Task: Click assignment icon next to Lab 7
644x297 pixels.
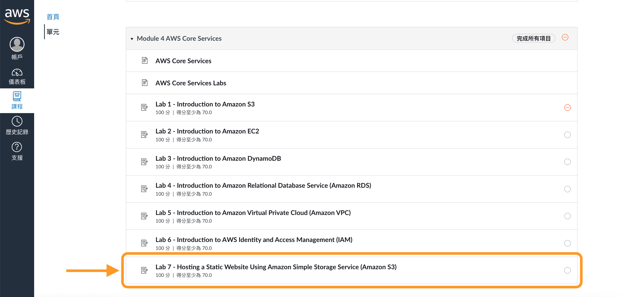Action: coord(144,270)
